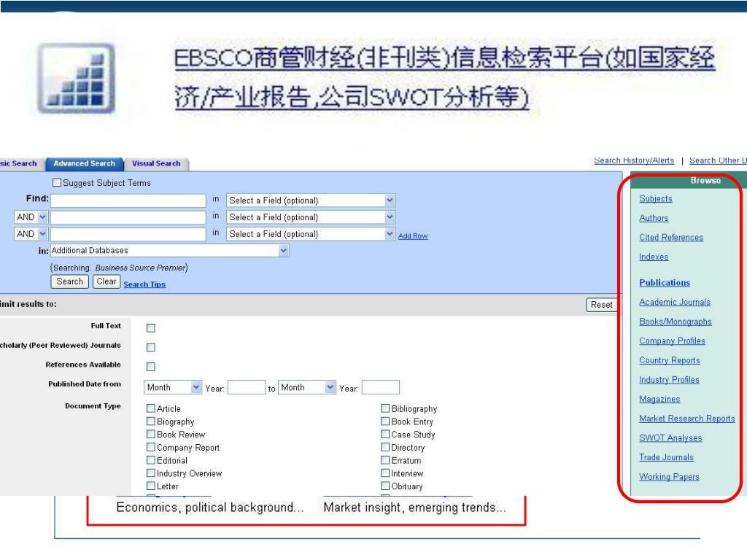Check the Book Review document type
This screenshot has height=560, width=747.
tap(151, 434)
